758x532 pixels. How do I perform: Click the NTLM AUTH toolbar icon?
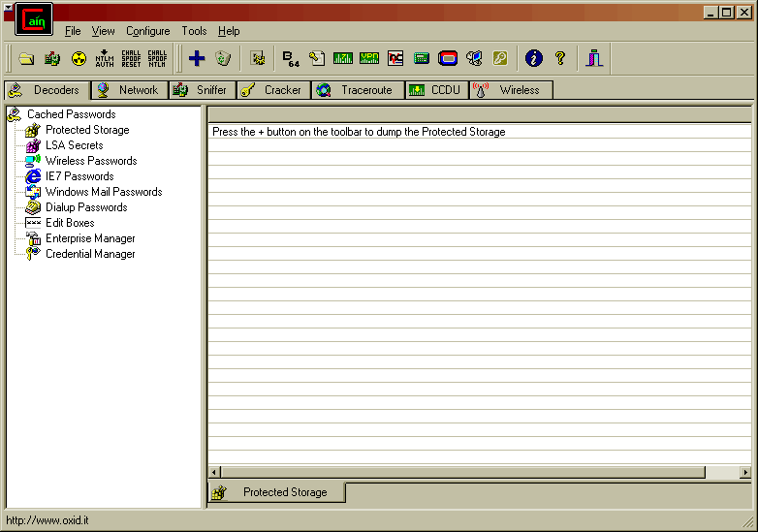point(105,59)
